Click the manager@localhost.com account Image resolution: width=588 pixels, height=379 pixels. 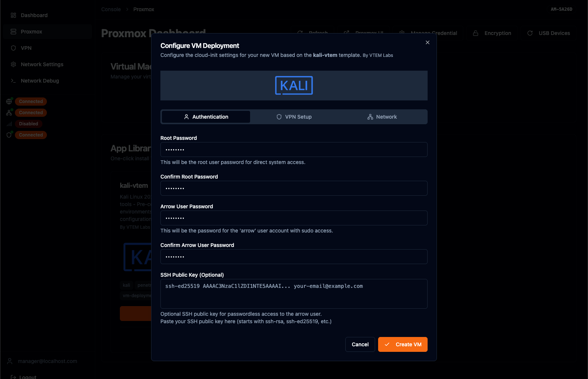47,361
